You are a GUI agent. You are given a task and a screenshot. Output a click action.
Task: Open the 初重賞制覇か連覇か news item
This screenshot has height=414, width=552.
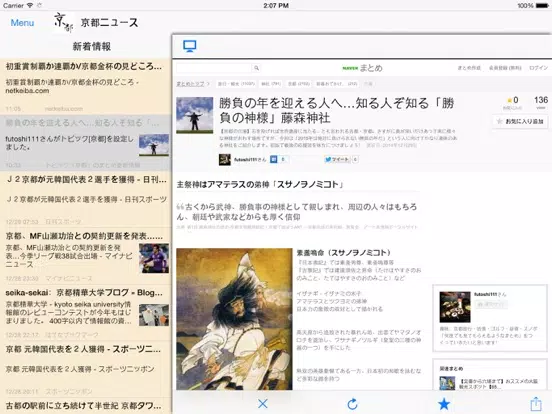coord(86,87)
